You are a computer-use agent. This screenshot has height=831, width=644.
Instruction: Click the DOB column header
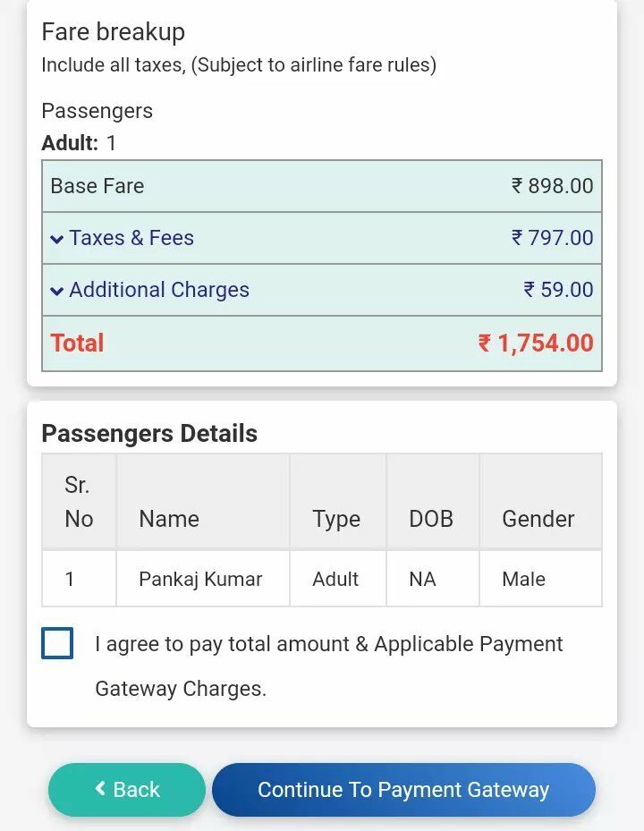(x=431, y=519)
